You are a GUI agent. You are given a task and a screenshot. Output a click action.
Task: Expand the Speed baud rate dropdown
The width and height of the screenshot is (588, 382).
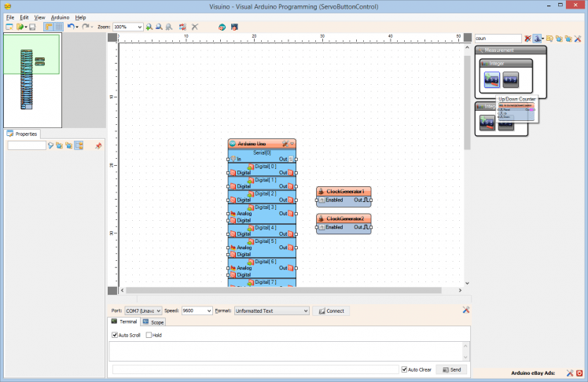(208, 310)
